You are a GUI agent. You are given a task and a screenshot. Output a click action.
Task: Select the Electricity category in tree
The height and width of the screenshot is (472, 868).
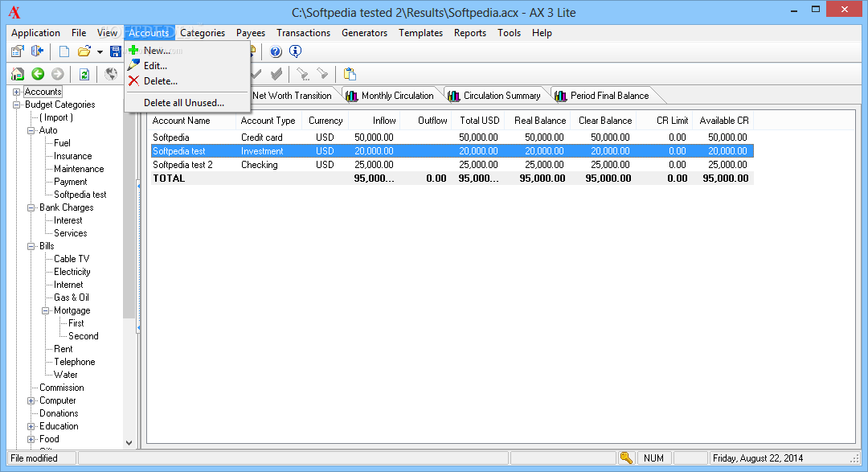[72, 272]
